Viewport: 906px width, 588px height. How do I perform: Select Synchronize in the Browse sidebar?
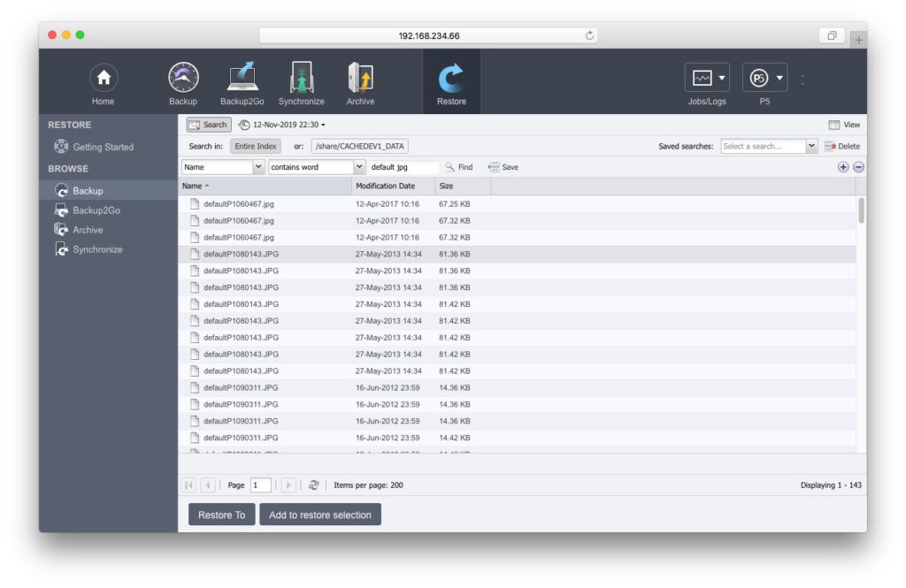click(97, 249)
